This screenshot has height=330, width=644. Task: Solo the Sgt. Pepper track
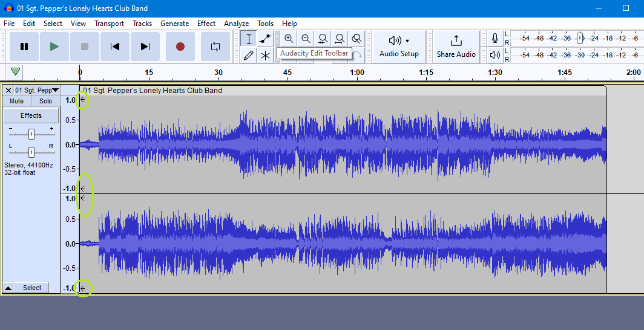tap(45, 101)
